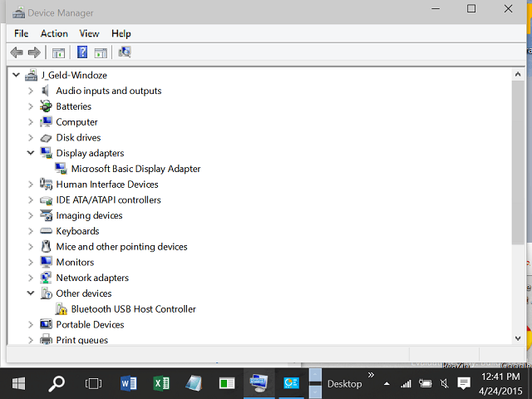Click the Print queues printer icon
Viewport: 532px width, 399px height.
click(x=46, y=340)
